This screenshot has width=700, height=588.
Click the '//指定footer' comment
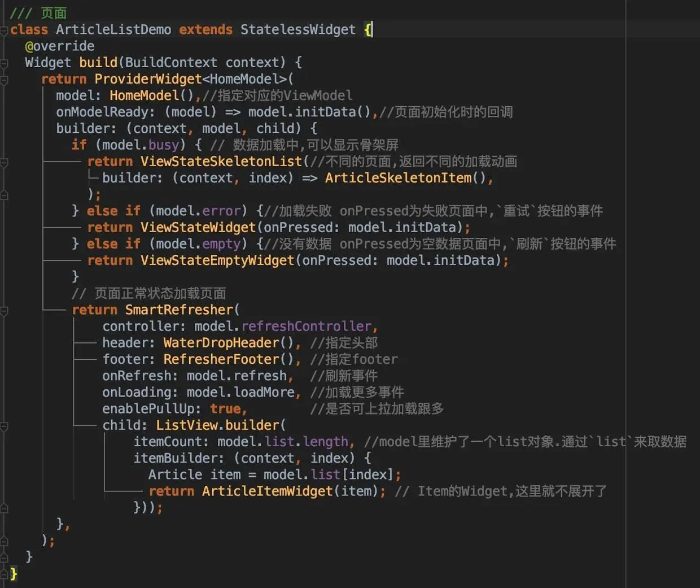(354, 359)
